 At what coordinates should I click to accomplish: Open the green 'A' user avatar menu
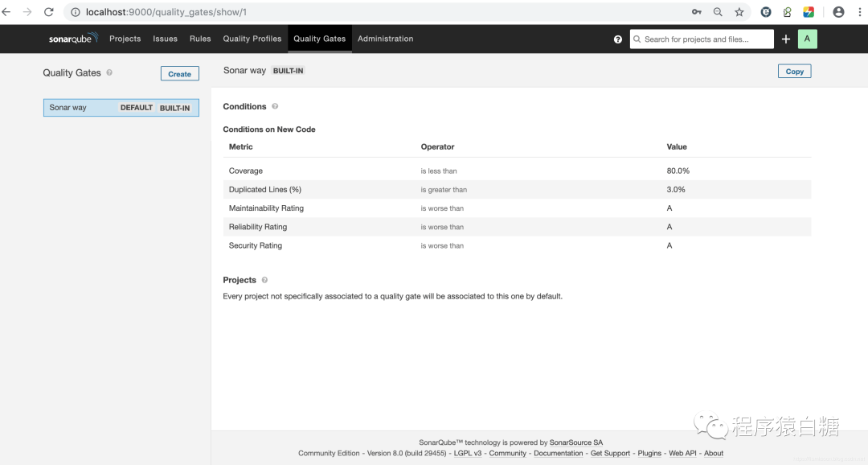click(807, 39)
